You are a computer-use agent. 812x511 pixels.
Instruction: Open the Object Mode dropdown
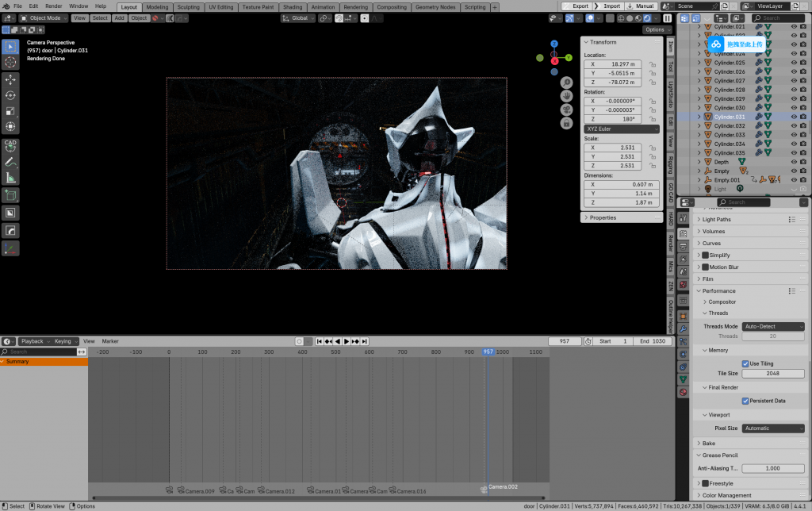44,18
